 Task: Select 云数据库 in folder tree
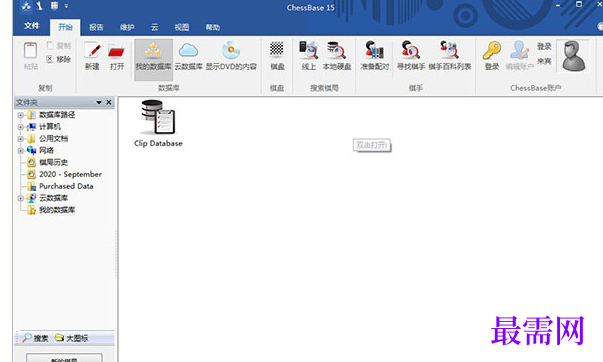(53, 198)
